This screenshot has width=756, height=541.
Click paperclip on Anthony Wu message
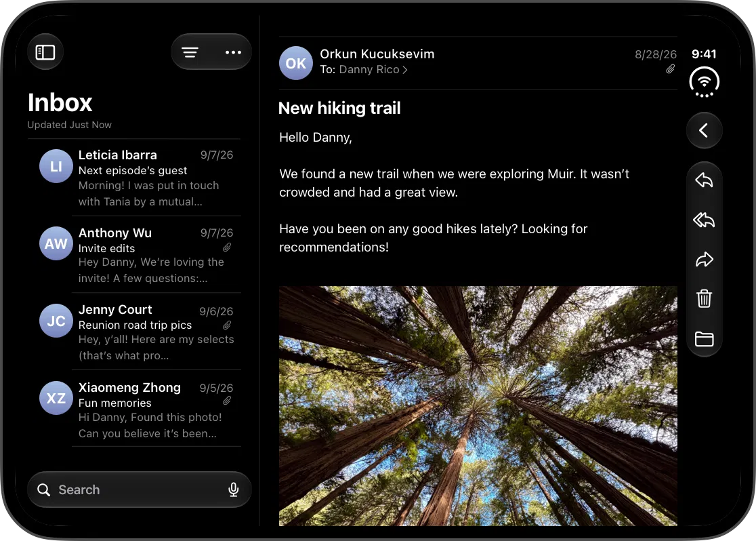227,247
